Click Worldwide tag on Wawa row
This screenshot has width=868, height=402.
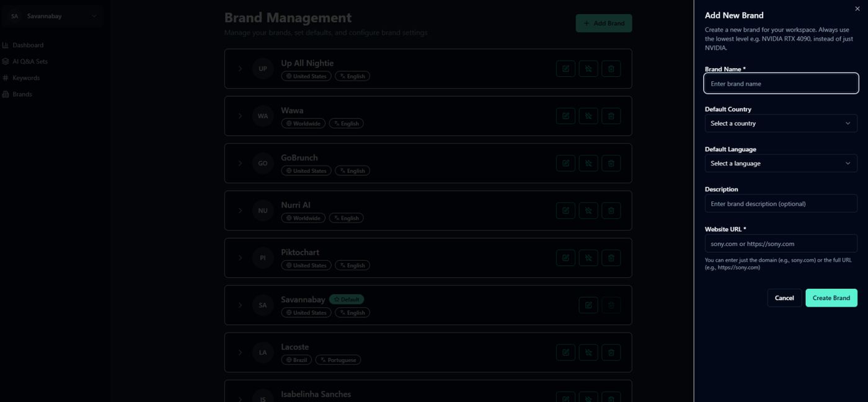point(303,123)
